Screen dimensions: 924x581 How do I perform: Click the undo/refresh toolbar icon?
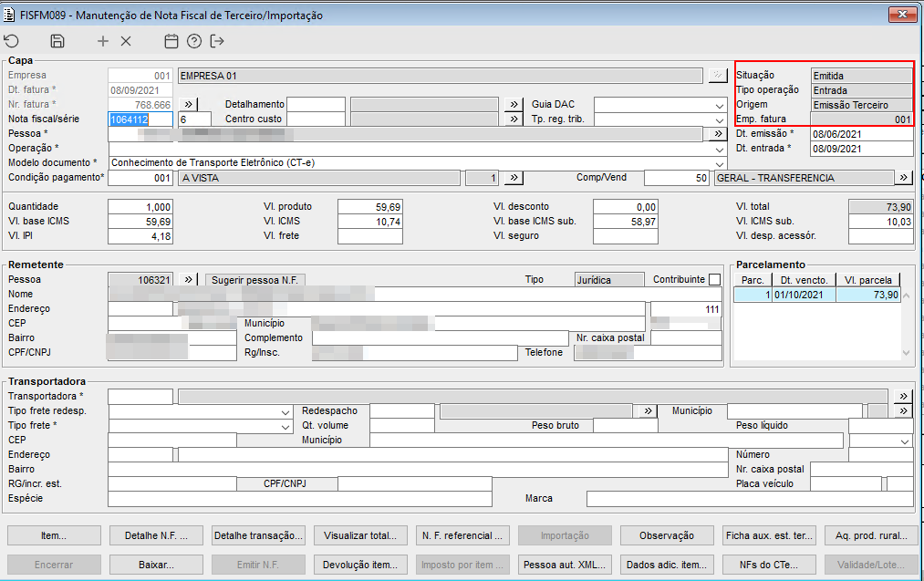coord(11,41)
